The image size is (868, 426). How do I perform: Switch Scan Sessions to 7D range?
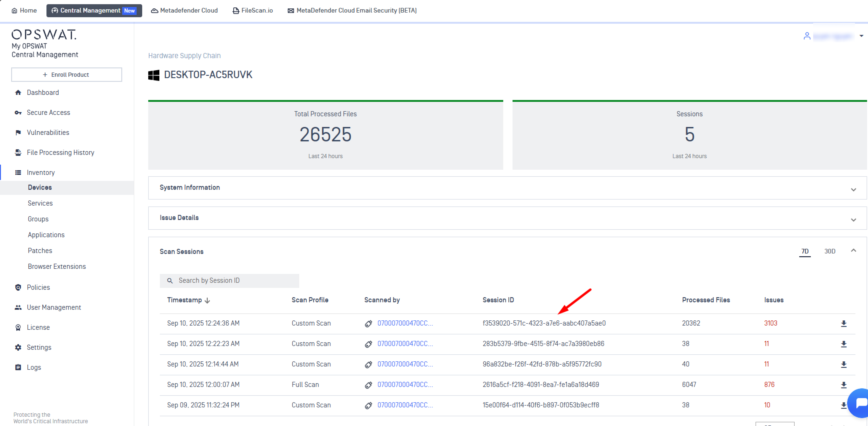coord(805,251)
